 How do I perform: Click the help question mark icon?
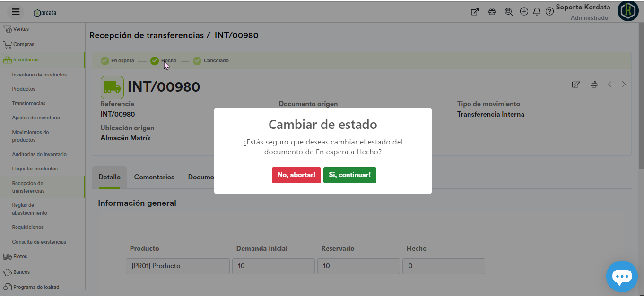tap(549, 12)
